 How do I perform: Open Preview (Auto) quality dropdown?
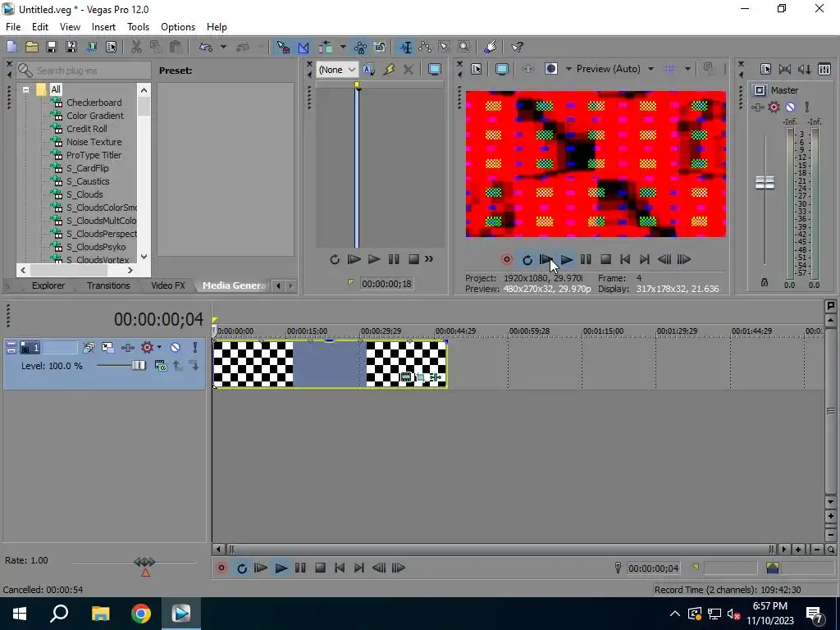pos(615,69)
